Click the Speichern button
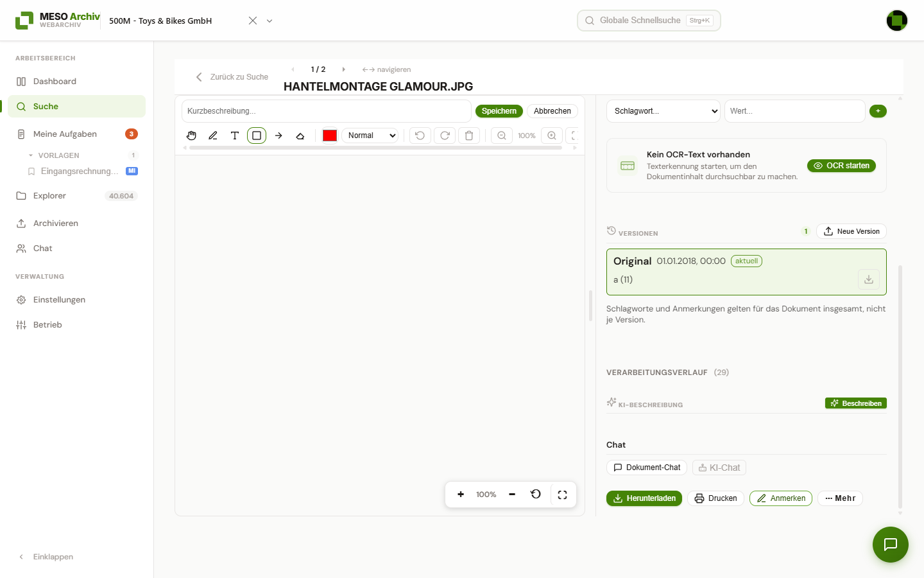Screen dimensions: 924x578 499,111
